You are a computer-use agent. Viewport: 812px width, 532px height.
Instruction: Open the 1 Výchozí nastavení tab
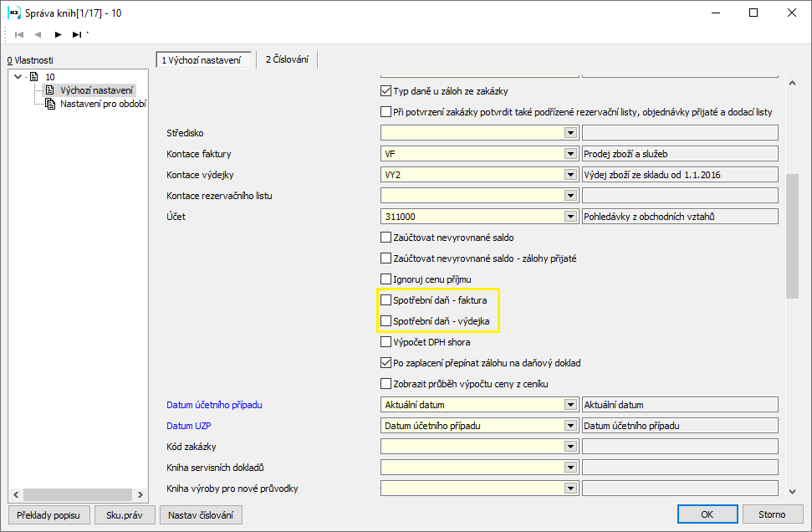click(203, 60)
